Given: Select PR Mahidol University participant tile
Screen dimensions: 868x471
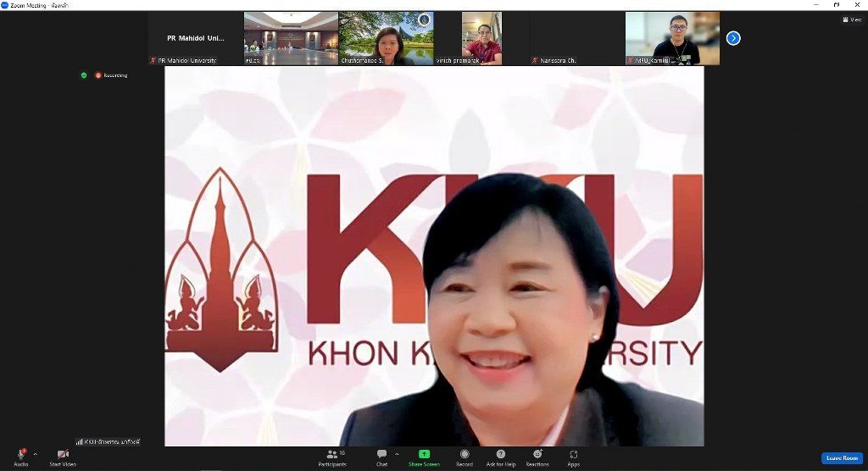Looking at the screenshot, I should (196, 38).
